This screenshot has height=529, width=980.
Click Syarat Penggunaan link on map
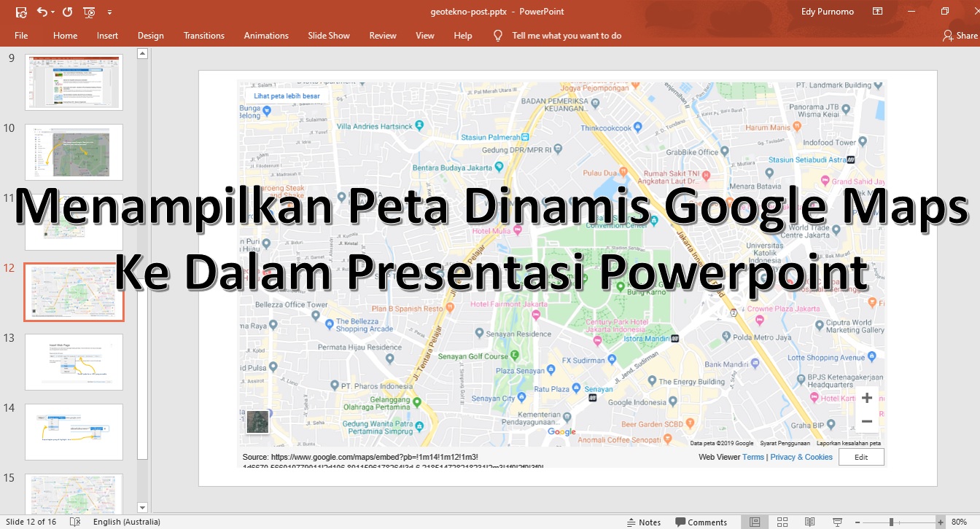[785, 443]
